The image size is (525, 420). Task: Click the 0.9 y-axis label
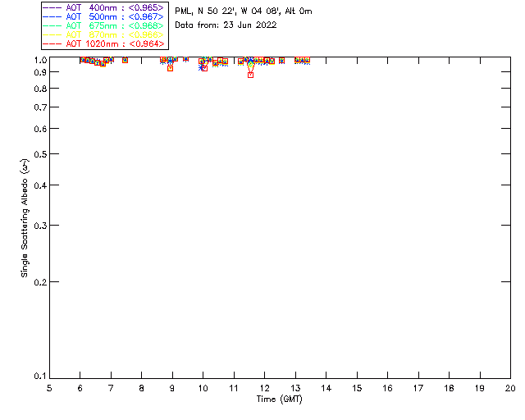[x=40, y=72]
